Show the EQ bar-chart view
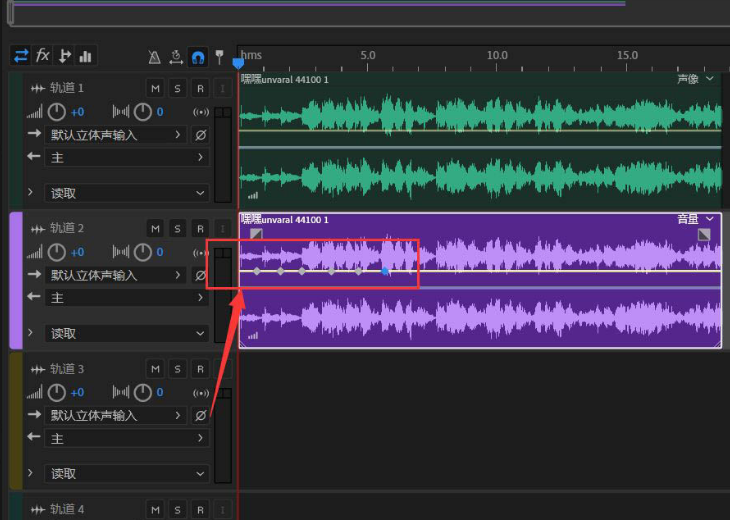 point(86,56)
